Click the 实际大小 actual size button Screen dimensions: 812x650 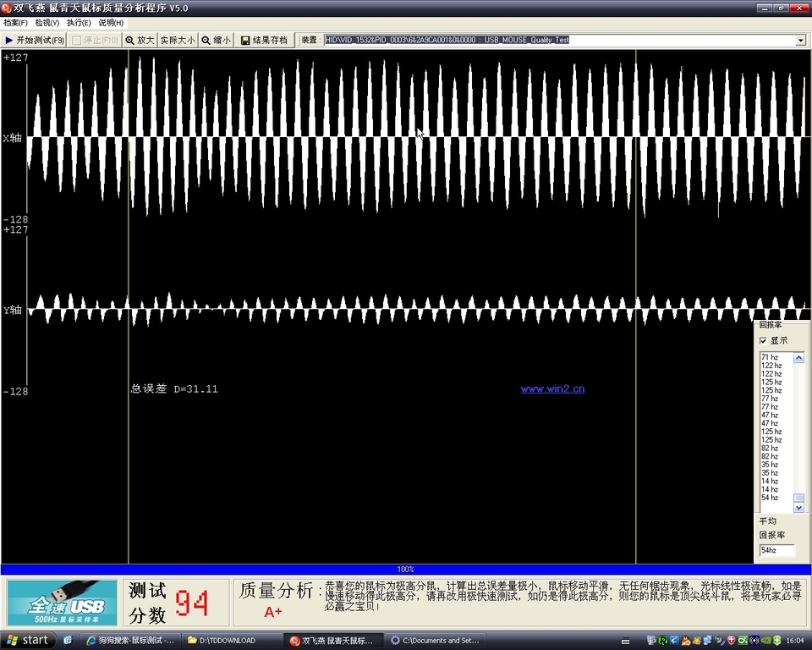(x=177, y=40)
